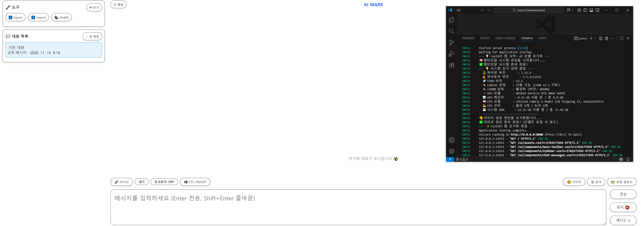Expand the Copilot chat dropdown arrow
644x226 pixels.
[572, 10]
